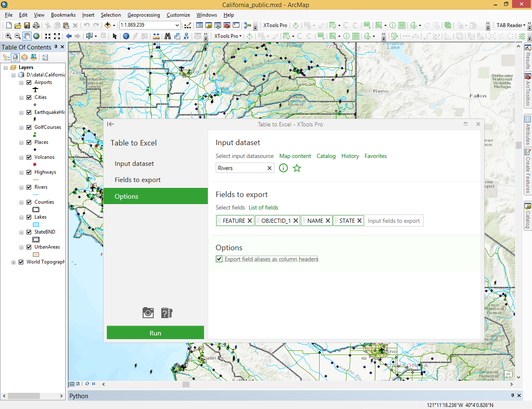Select the Pan hand tool

tap(27, 36)
